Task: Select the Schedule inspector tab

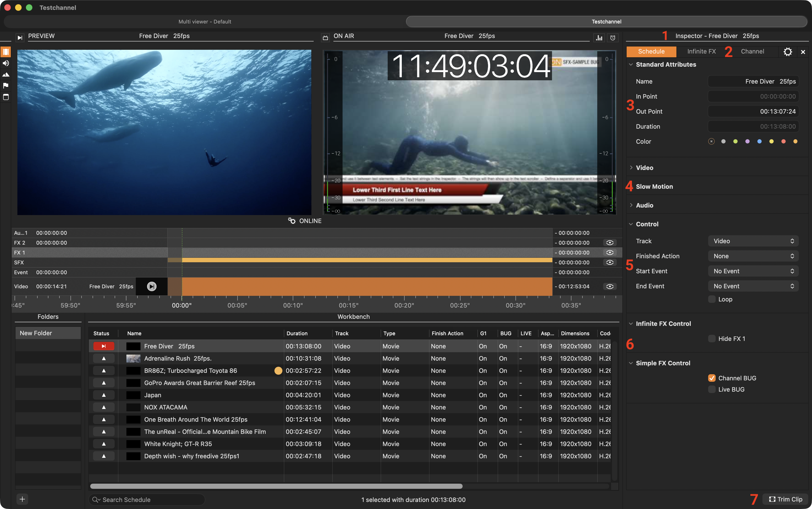Action: [x=651, y=51]
